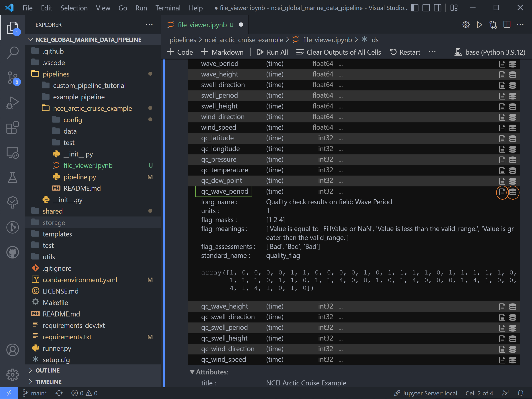Open Explorer Views and More Actions ellipsis
Screen dimensions: 532x399
click(149, 24)
